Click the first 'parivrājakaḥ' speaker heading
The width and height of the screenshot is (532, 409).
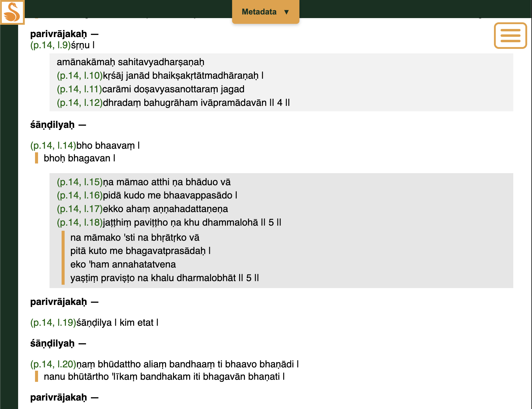point(59,34)
